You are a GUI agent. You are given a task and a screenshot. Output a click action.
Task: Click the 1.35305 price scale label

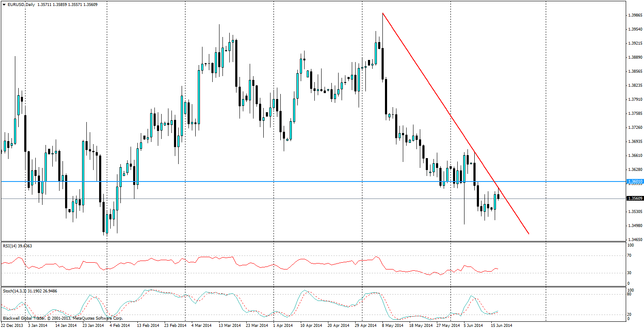click(635, 212)
